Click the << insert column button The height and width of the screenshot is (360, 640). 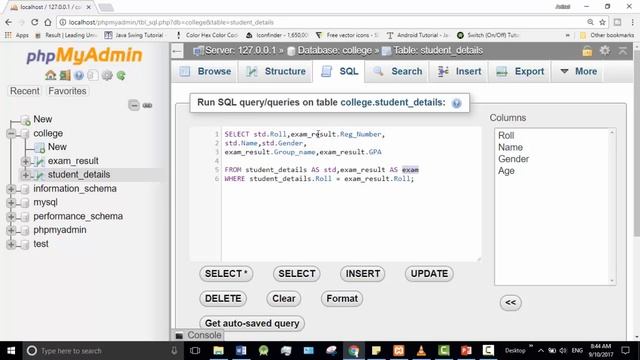[511, 302]
